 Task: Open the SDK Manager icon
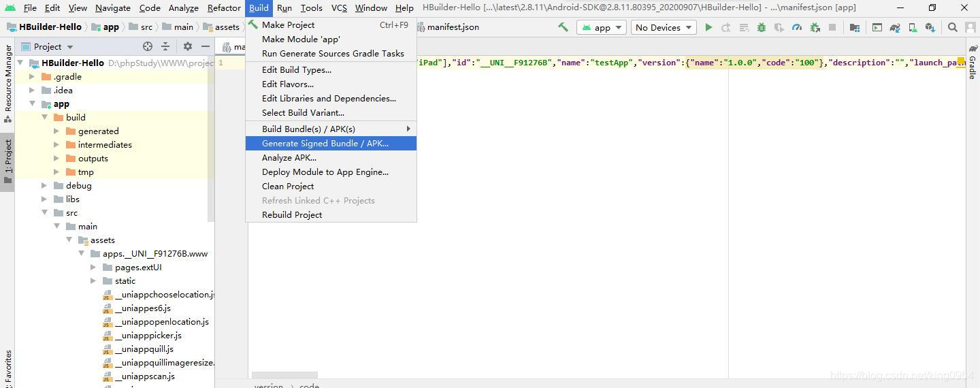(x=930, y=27)
